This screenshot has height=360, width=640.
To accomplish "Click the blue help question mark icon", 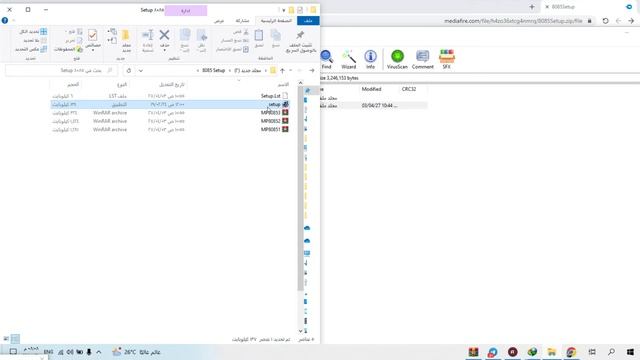I will click(x=5, y=20).
